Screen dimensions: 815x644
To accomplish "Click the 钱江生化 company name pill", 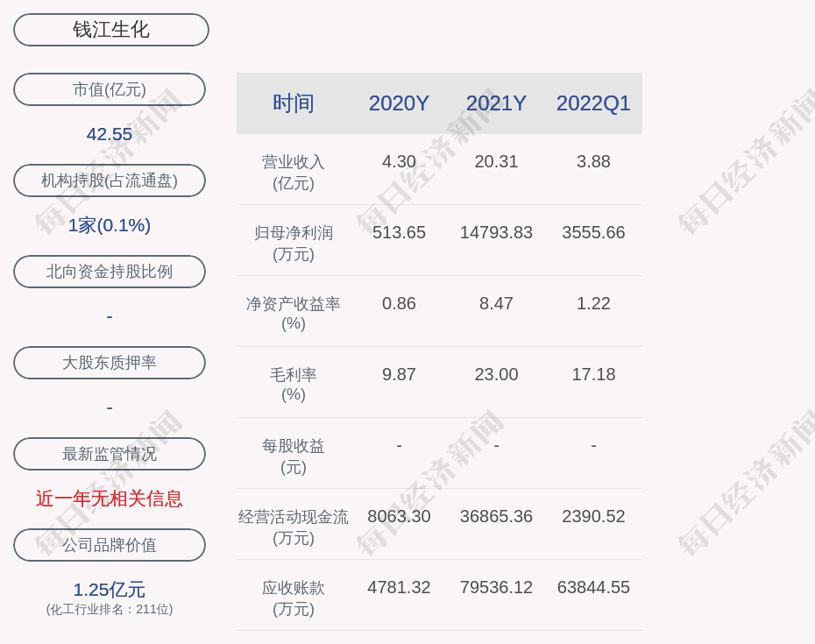I will point(111,30).
